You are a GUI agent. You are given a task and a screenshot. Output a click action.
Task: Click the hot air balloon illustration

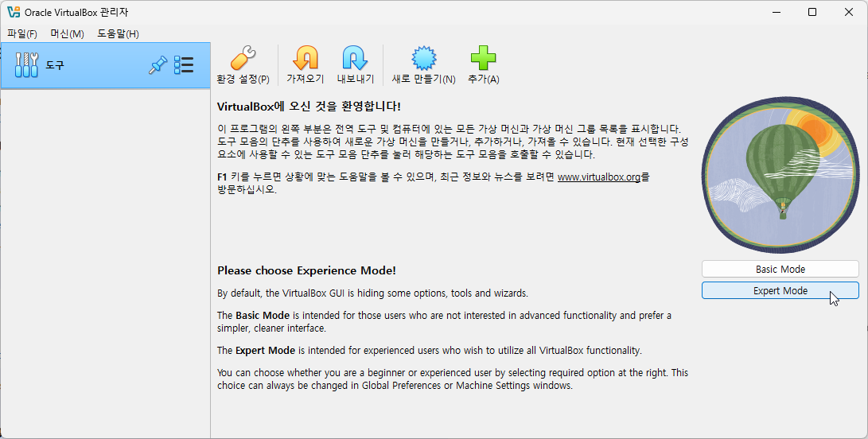[780, 175]
